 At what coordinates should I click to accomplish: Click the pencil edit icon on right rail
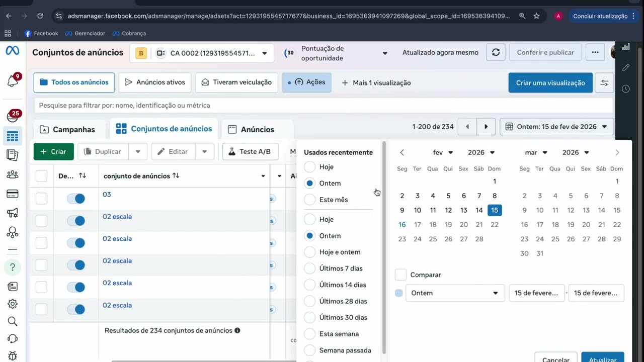tap(626, 67)
